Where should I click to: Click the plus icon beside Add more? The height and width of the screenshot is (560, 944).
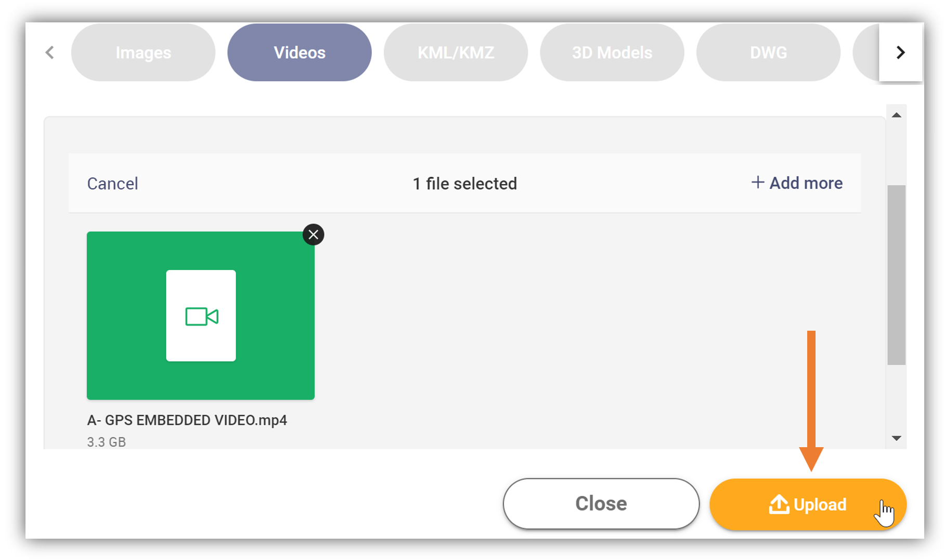(757, 183)
